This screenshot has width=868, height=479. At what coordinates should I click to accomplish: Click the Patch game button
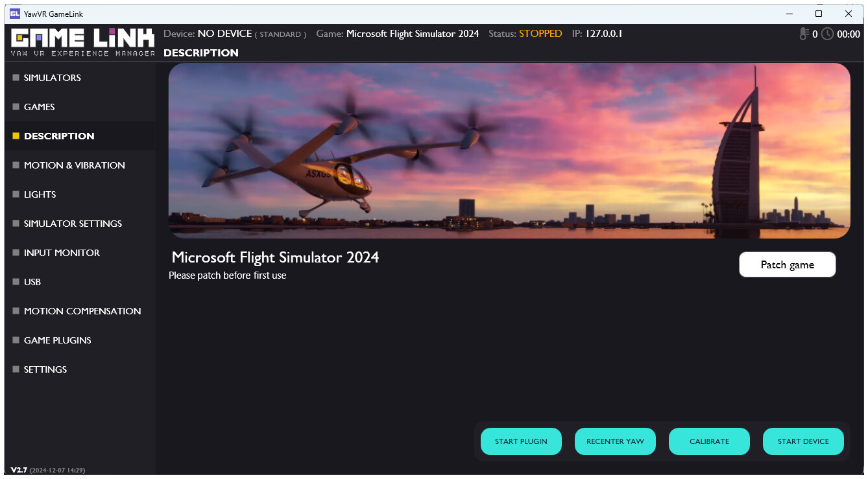pos(787,264)
